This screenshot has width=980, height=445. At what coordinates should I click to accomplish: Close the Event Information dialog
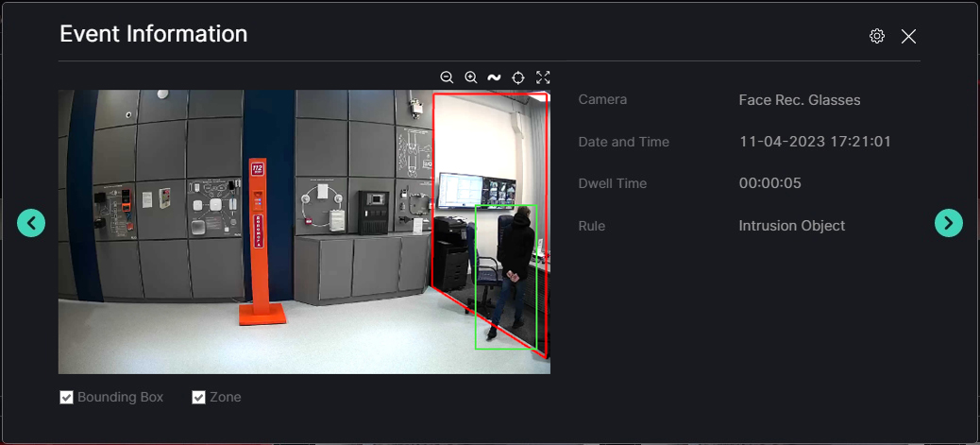(x=908, y=36)
